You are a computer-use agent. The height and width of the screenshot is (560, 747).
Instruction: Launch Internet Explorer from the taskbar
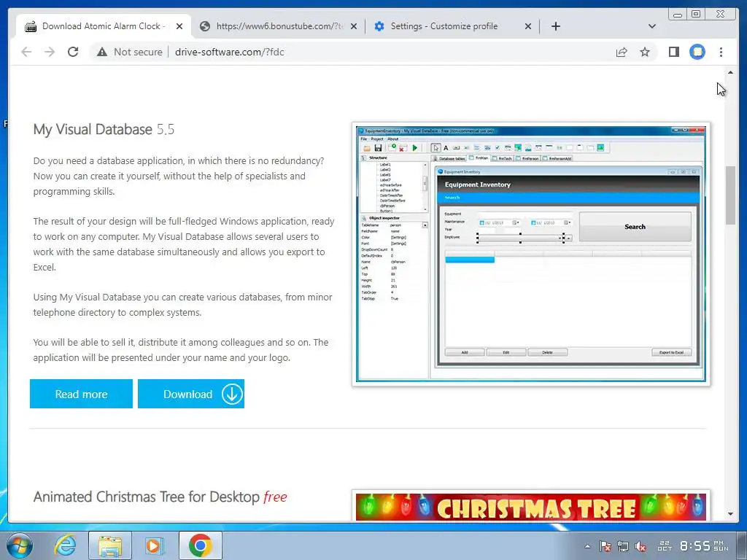point(65,545)
